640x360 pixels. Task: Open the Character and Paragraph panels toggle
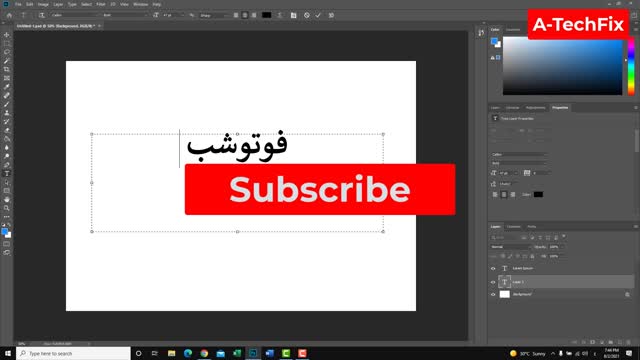click(x=293, y=15)
